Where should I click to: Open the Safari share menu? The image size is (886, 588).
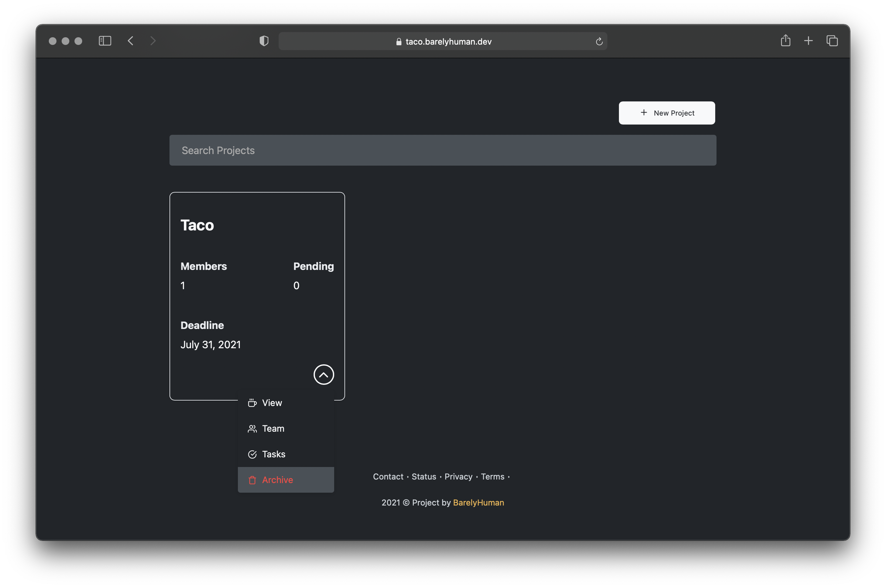click(x=786, y=41)
